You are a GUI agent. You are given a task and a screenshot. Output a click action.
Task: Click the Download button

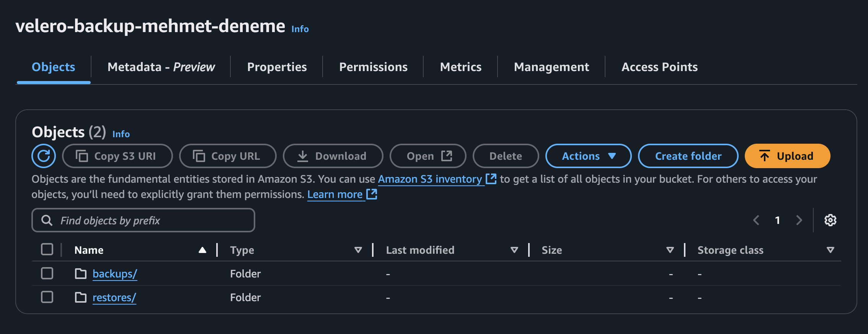tap(333, 156)
